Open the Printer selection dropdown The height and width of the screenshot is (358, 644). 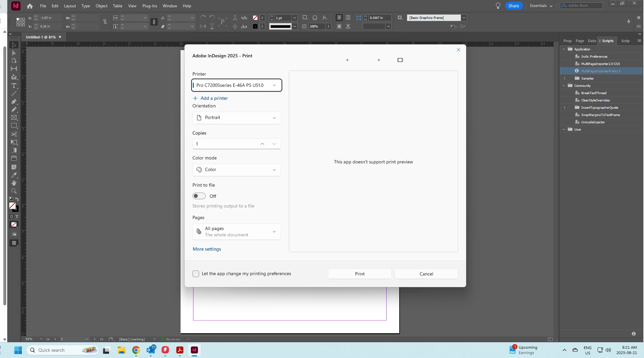(237, 85)
